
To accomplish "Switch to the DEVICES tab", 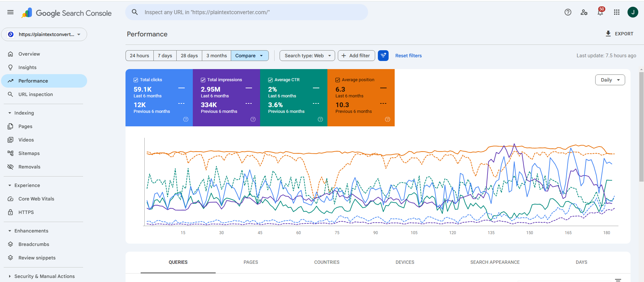I will point(405,262).
